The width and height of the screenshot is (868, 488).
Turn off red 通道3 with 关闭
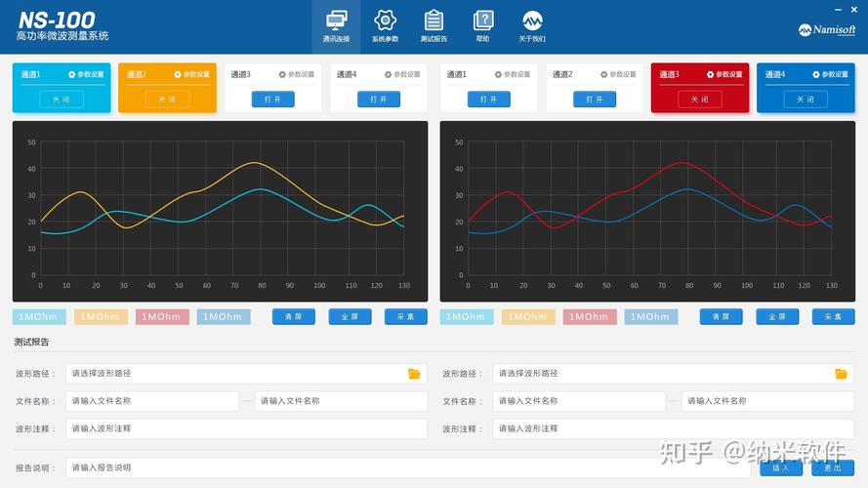(700, 100)
